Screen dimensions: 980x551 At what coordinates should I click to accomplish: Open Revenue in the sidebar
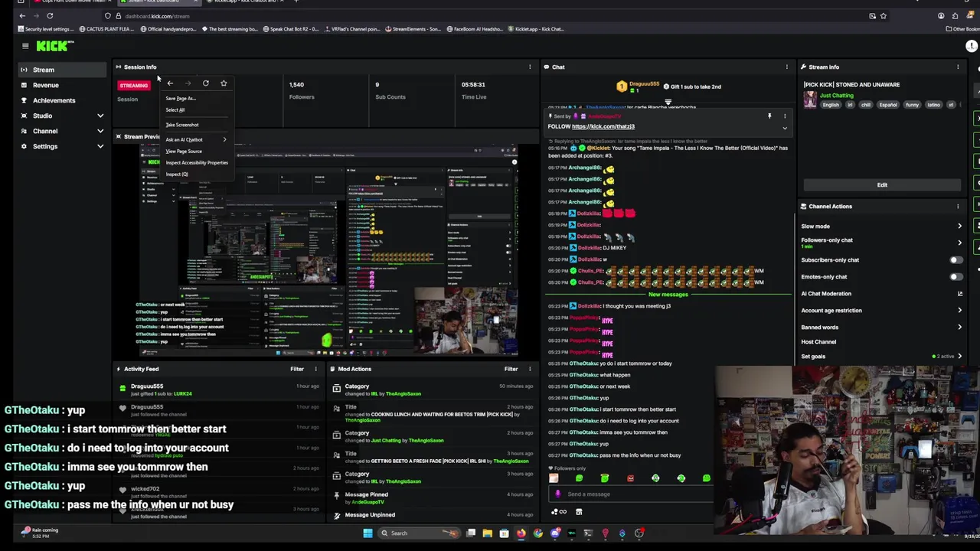[63, 85]
